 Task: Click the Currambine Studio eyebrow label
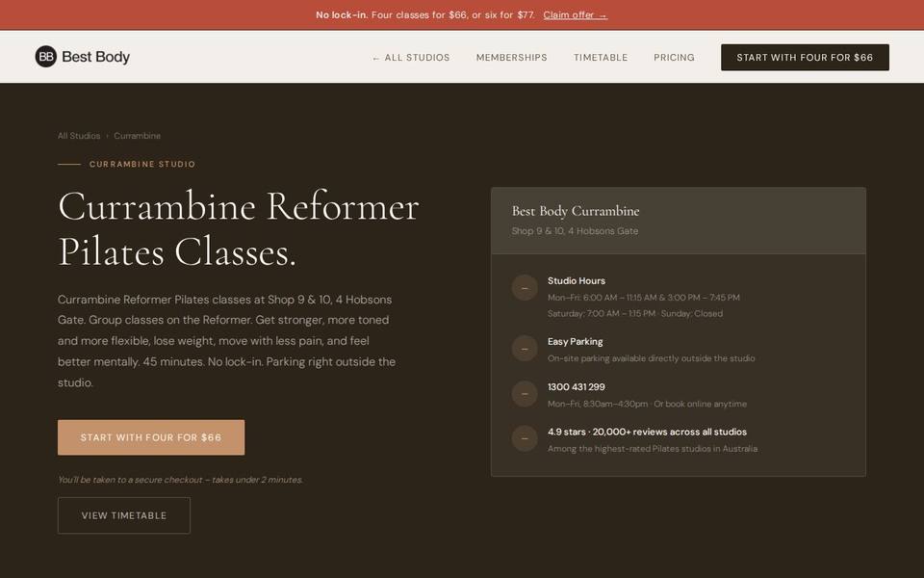point(142,164)
